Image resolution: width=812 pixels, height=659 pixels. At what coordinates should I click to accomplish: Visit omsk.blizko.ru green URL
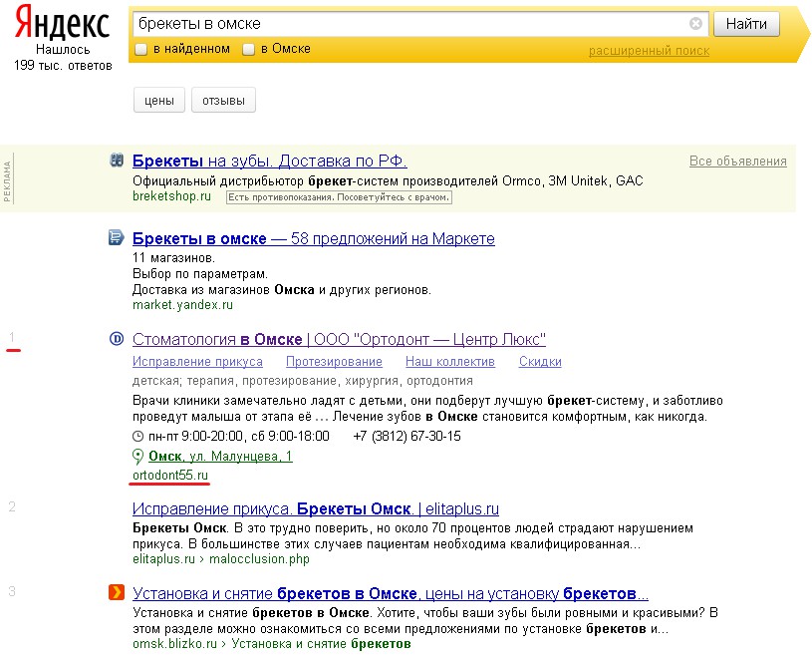pyautogui.click(x=174, y=644)
